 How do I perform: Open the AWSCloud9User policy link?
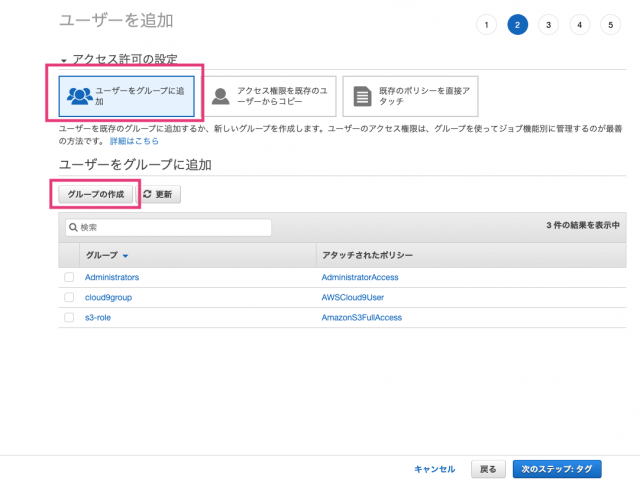[x=353, y=297]
